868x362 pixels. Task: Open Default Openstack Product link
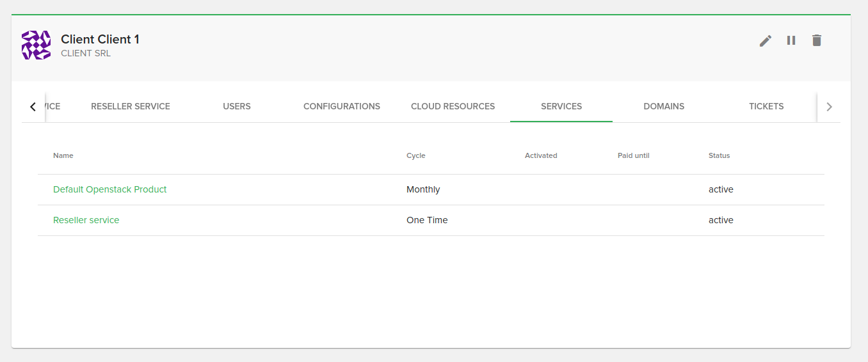tap(109, 189)
